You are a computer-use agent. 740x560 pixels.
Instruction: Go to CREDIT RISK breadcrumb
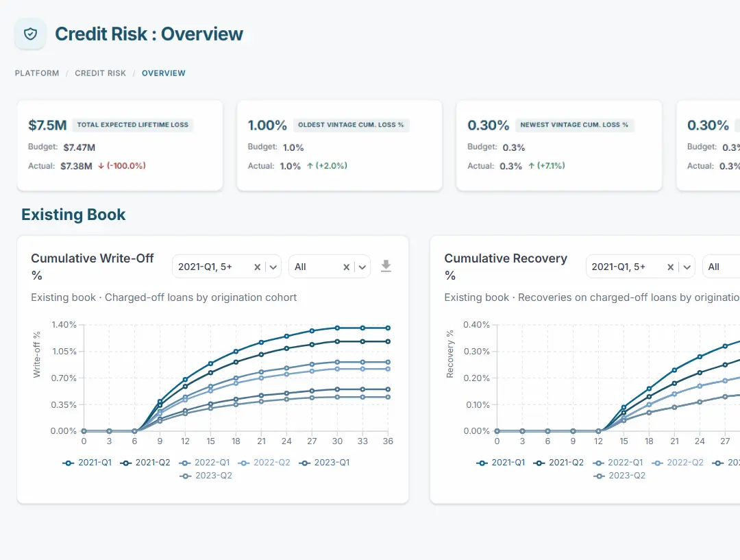tap(101, 73)
